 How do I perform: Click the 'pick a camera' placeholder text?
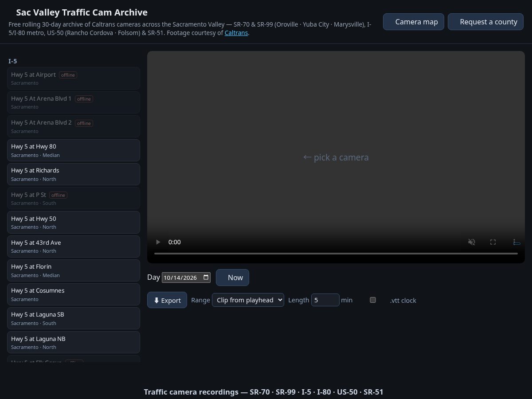click(x=336, y=157)
